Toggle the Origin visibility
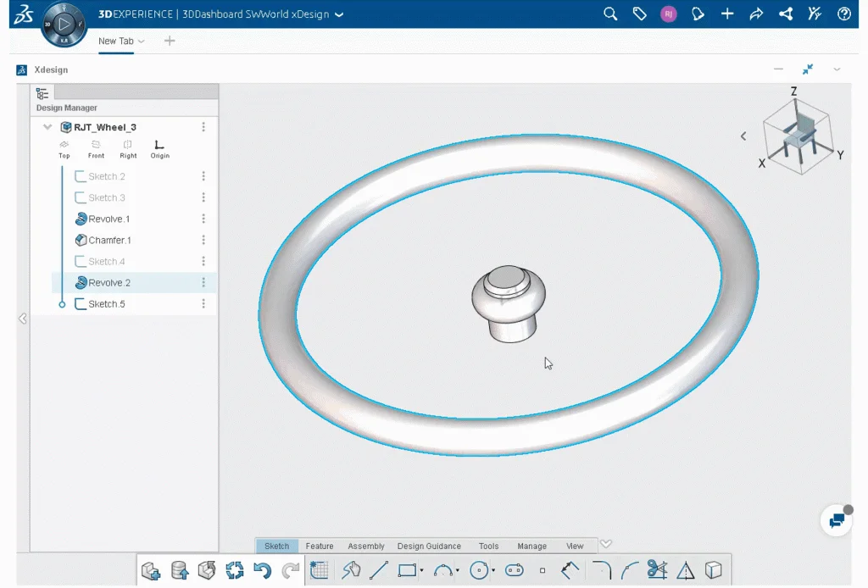Viewport: 868px width, 588px height. [159, 146]
